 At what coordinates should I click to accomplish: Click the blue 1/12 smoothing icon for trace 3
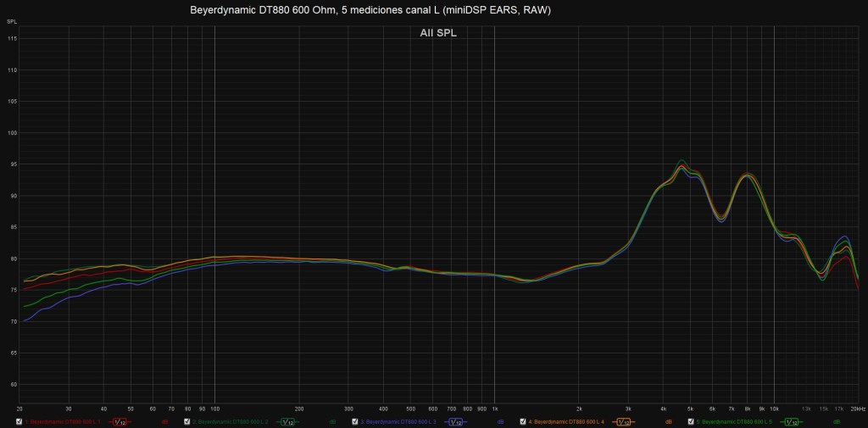click(x=455, y=421)
